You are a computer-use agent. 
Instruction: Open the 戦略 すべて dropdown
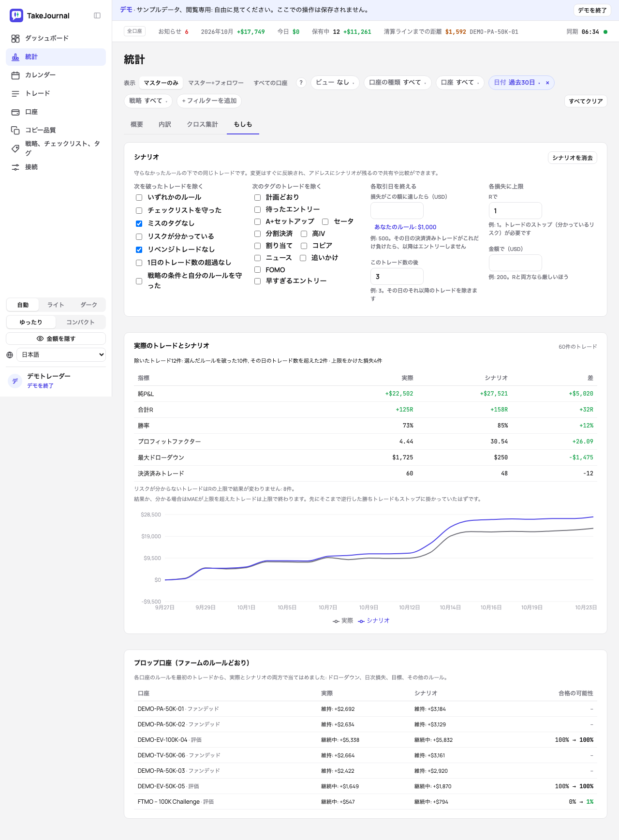[x=148, y=101]
